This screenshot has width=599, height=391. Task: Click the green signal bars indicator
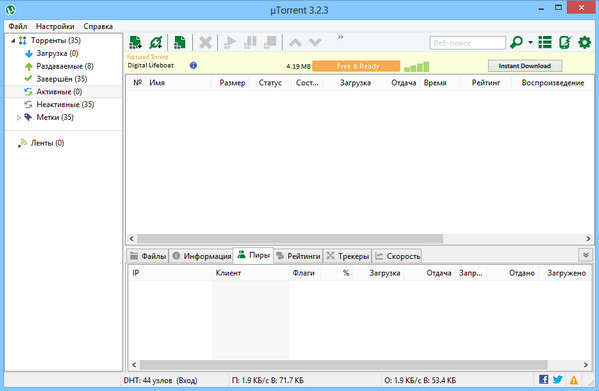tap(416, 67)
